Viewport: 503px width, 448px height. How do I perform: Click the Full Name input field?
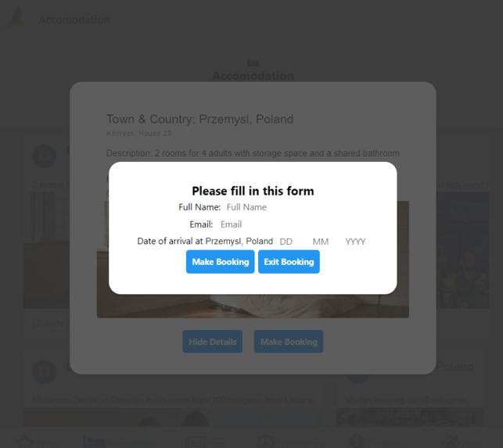[257, 207]
